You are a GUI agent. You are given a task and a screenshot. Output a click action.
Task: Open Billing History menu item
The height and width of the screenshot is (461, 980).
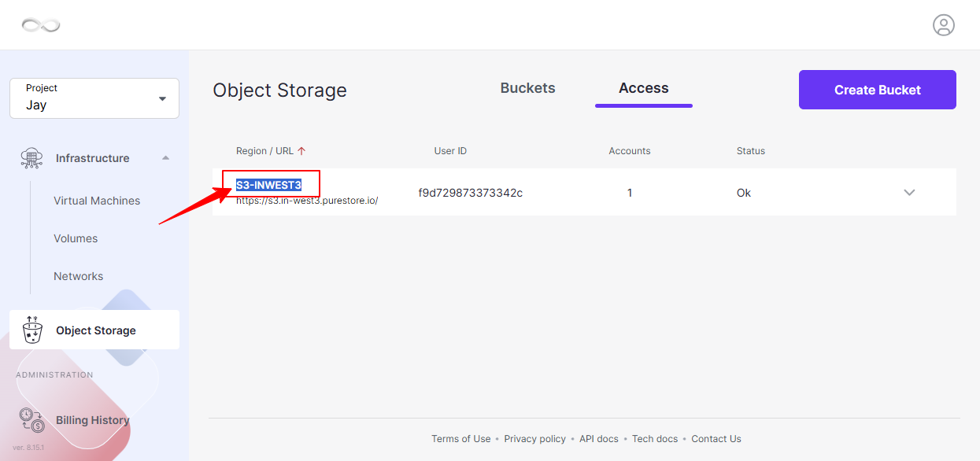tap(93, 420)
